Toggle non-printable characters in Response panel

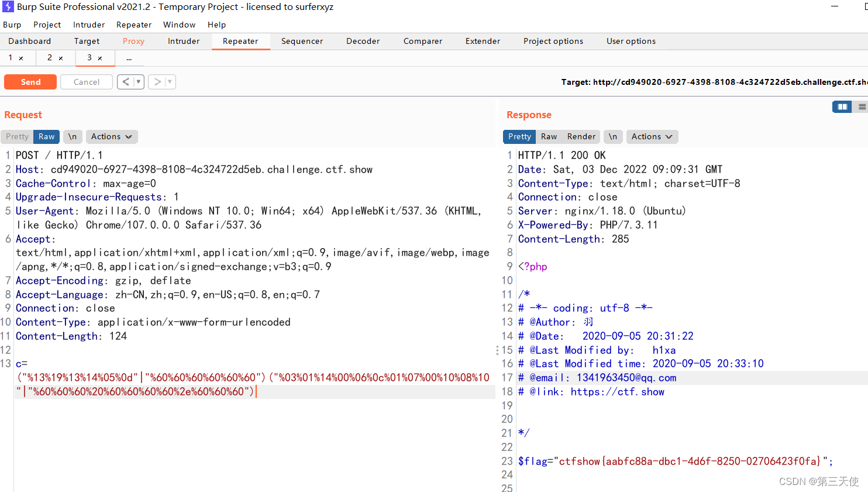coord(613,136)
